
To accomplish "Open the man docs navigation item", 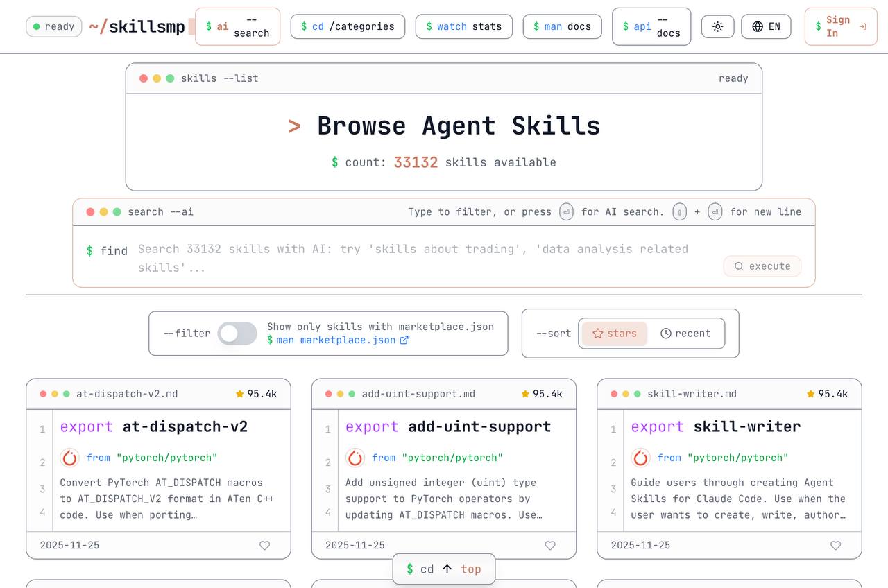I will [562, 26].
